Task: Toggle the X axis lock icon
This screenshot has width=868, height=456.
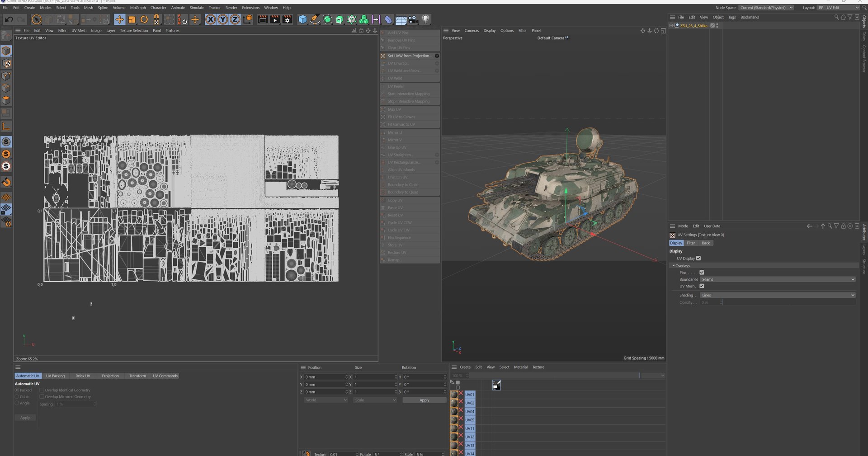Action: [x=211, y=19]
